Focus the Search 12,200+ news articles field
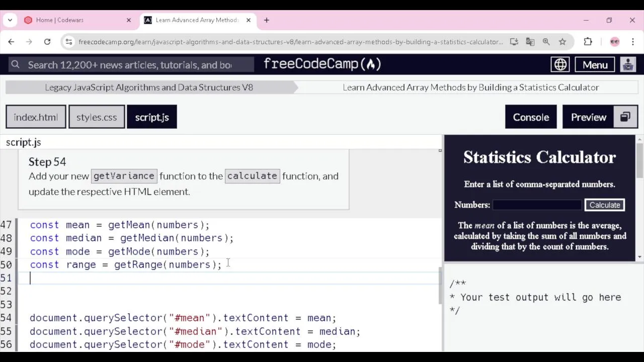Image resolution: width=644 pixels, height=362 pixels. (x=131, y=65)
